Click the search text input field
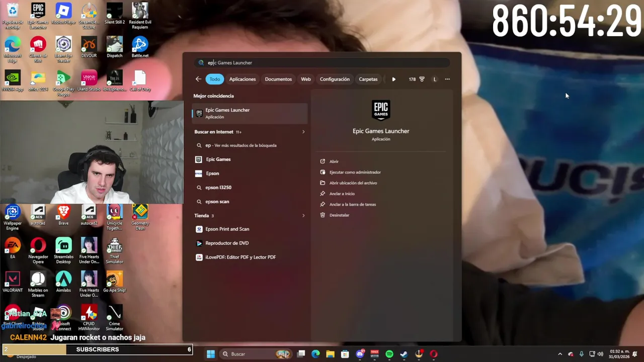This screenshot has height=362, width=644. (x=322, y=63)
